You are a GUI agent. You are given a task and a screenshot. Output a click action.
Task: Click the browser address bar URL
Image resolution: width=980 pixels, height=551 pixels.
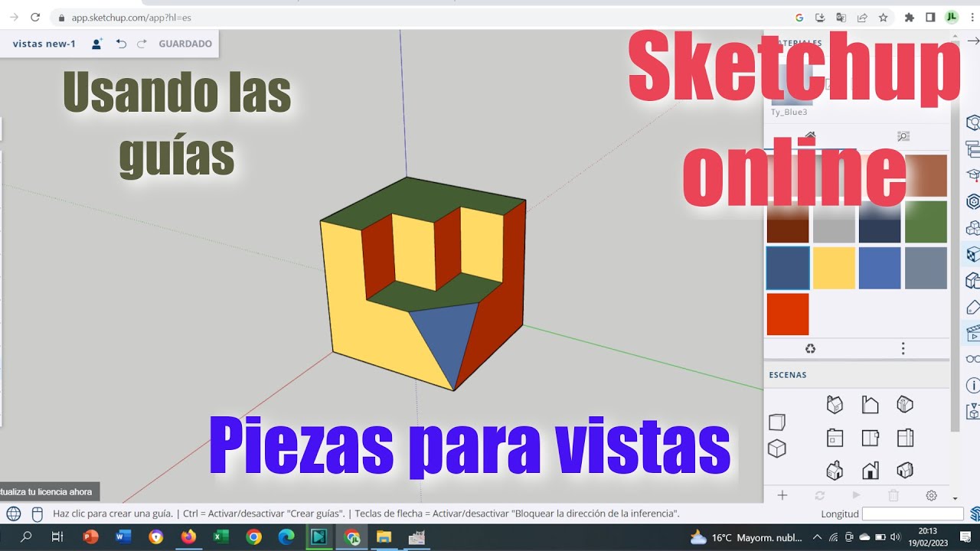tap(131, 17)
